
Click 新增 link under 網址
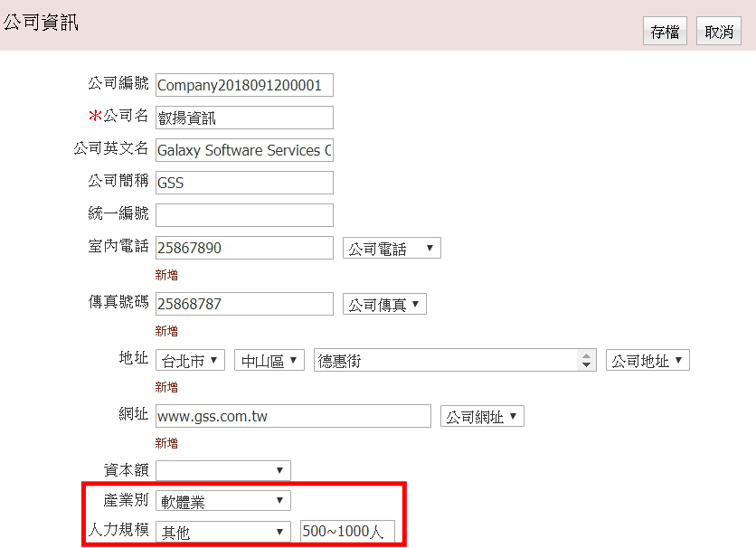click(x=166, y=443)
